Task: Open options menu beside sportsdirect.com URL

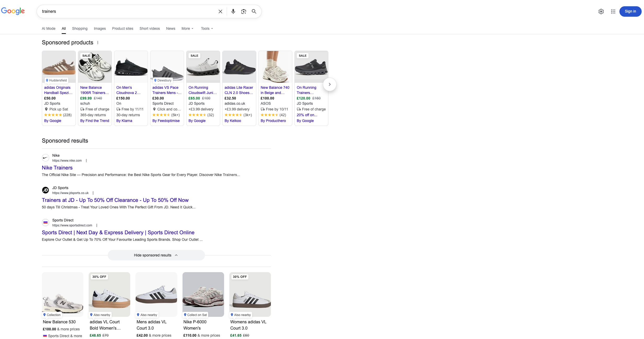Action: point(97,225)
